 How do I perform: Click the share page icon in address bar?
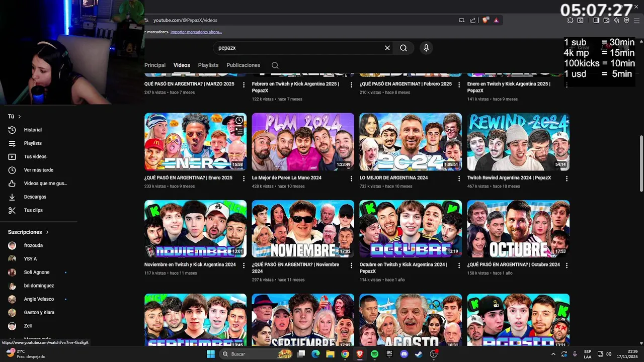click(473, 20)
